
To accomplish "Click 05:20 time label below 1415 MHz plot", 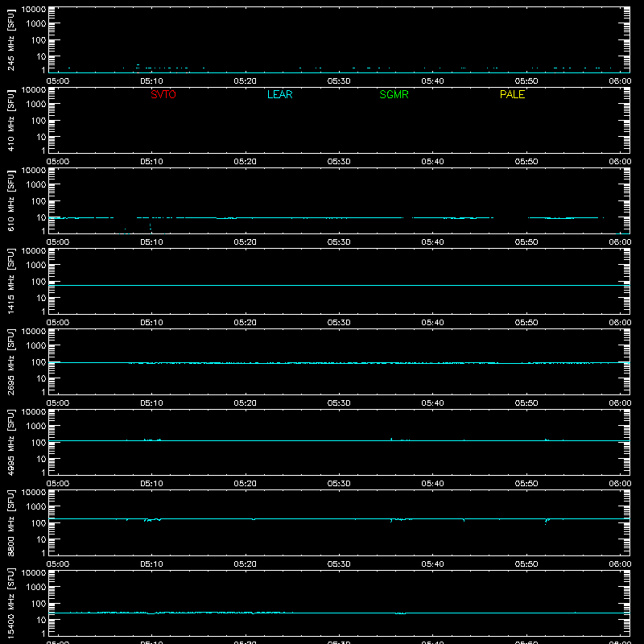I will click(246, 323).
